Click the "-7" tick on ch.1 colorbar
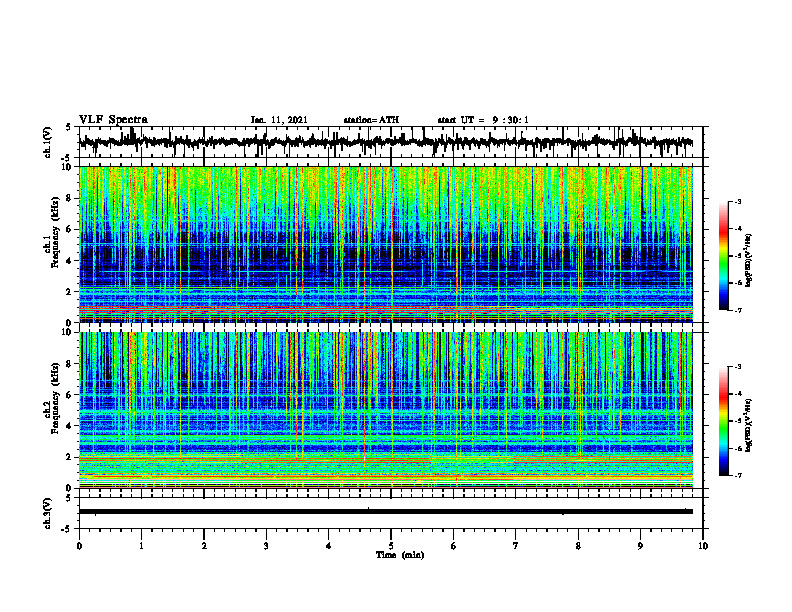Screen dimensions: 792x612 (x=738, y=310)
